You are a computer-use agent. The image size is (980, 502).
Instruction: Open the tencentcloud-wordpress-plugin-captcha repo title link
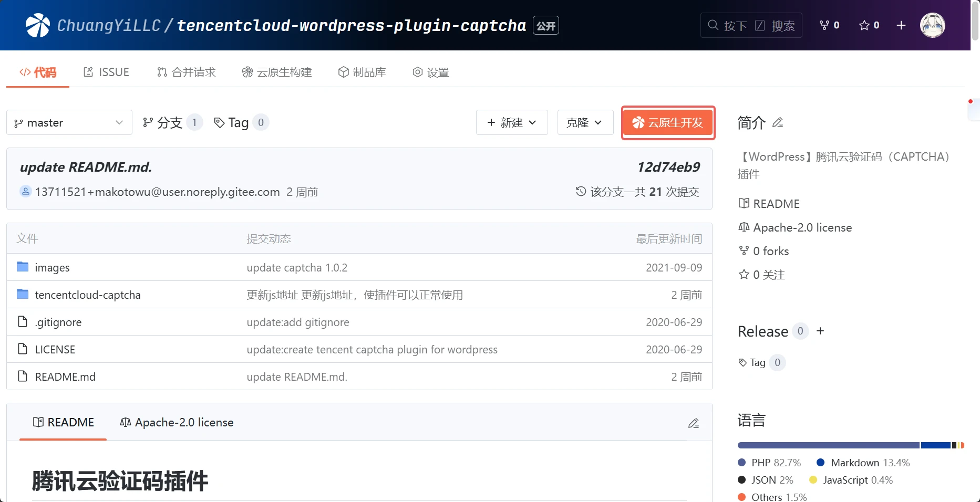(x=352, y=25)
